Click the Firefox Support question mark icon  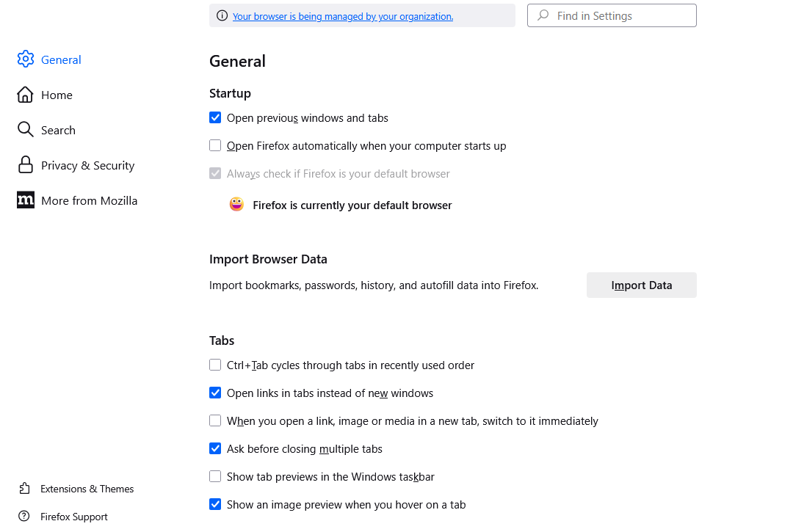[25, 517]
